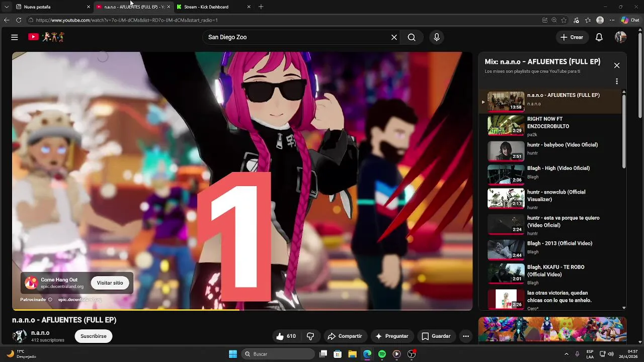Close the Nueva pestaña tab
The width and height of the screenshot is (644, 362).
pyautogui.click(x=89, y=7)
